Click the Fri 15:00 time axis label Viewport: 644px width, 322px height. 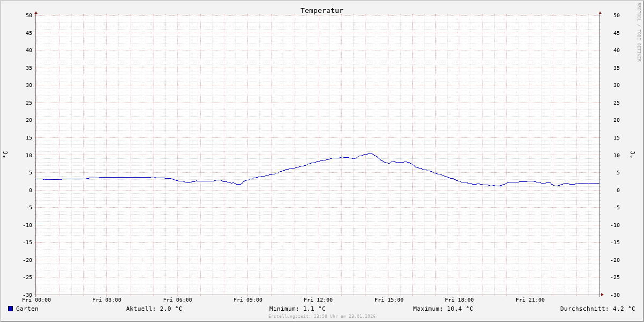(389, 300)
